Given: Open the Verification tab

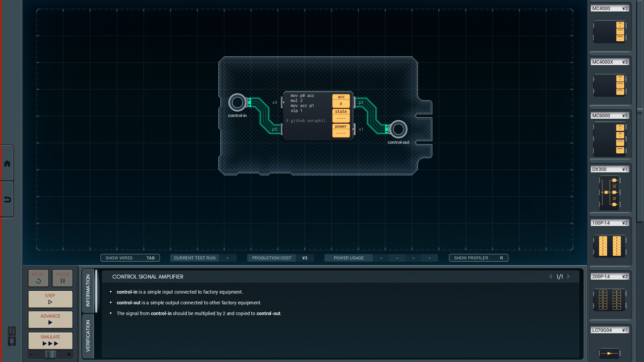Looking at the screenshot, I should pos(88,336).
